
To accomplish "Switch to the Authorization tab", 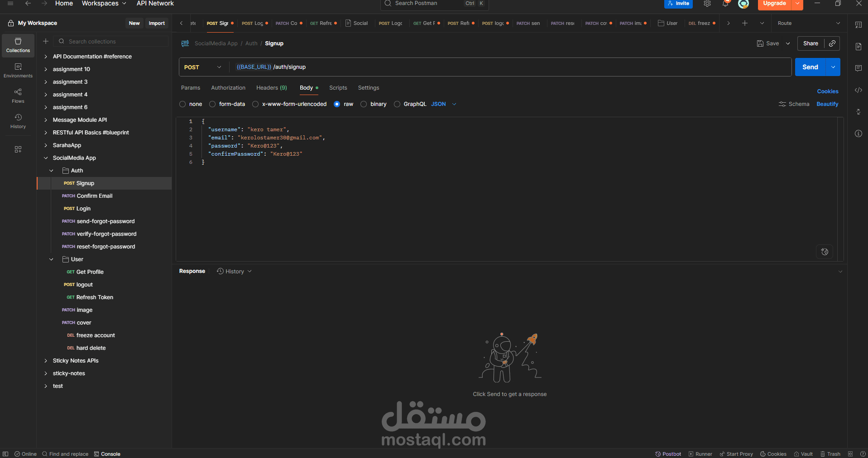I will 228,88.
